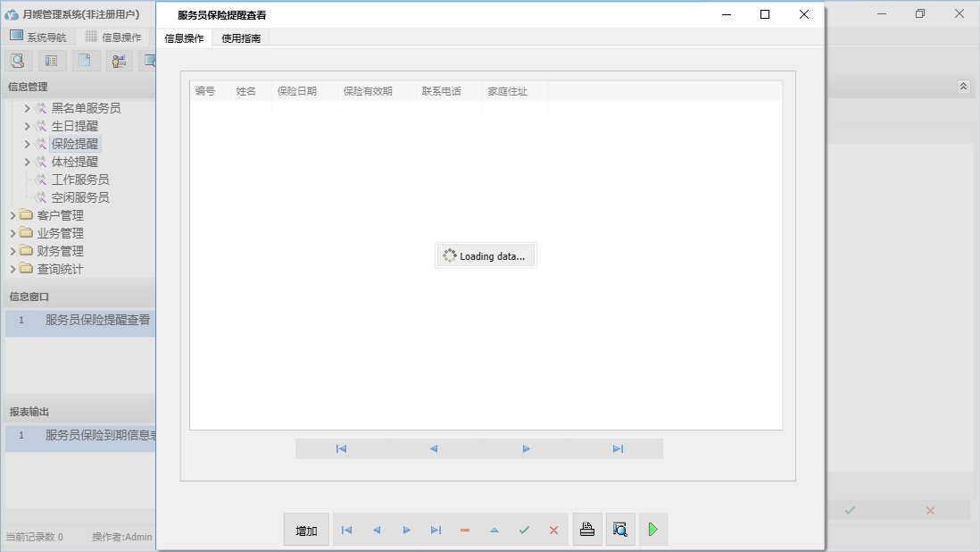Click the new document toolbar icon

click(x=85, y=60)
